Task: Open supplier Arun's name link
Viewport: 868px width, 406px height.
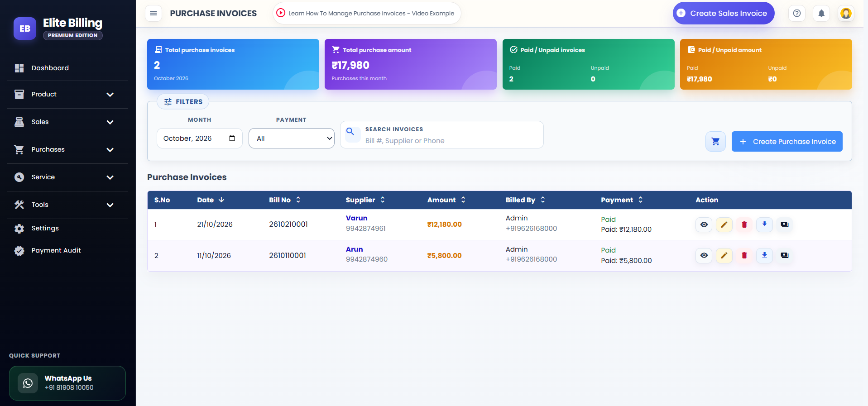Action: click(355, 249)
